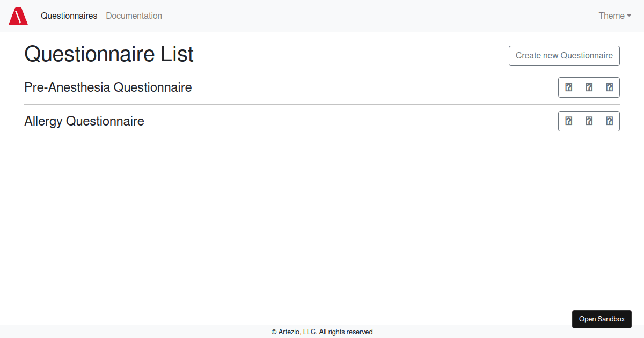Click the first action icon on Allergy Questionnaire row
This screenshot has height=338, width=644.
(568, 121)
